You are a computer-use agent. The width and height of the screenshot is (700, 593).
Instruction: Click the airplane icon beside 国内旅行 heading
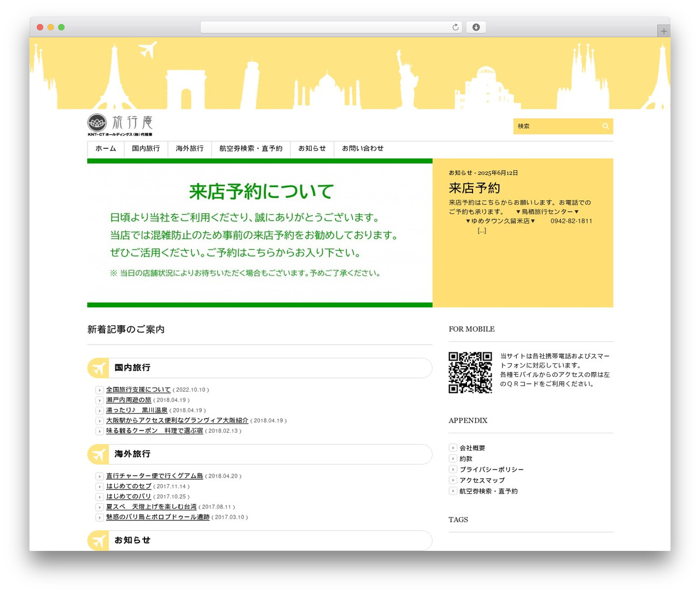(x=98, y=368)
